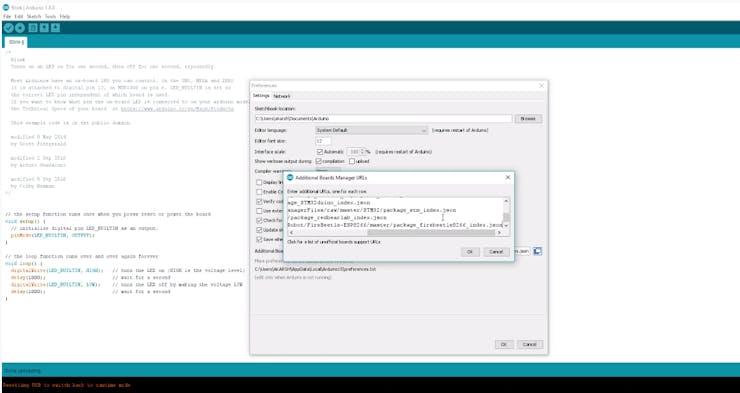
Task: Click the Arduino logo in main title bar
Action: [6, 8]
